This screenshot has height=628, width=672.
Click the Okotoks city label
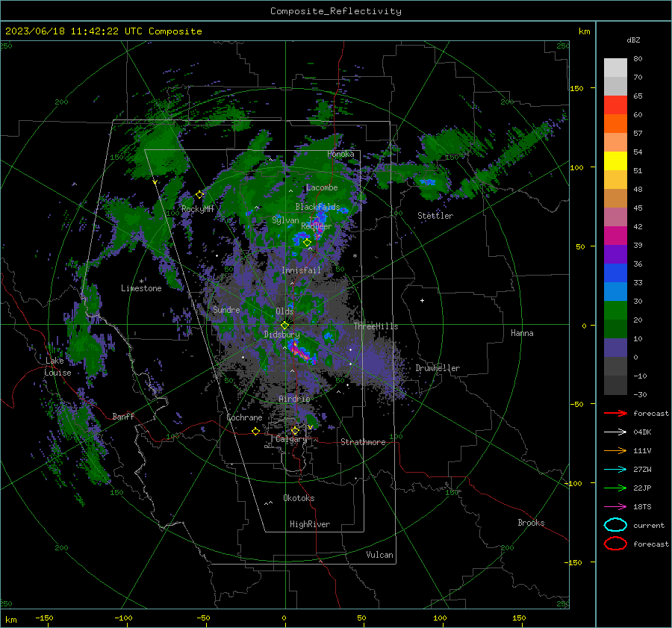[x=299, y=498]
